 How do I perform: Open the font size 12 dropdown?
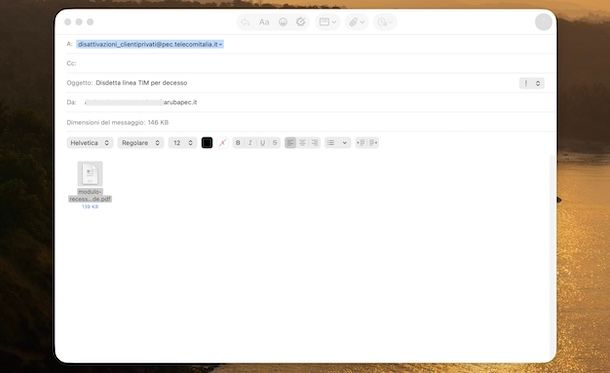(x=182, y=143)
